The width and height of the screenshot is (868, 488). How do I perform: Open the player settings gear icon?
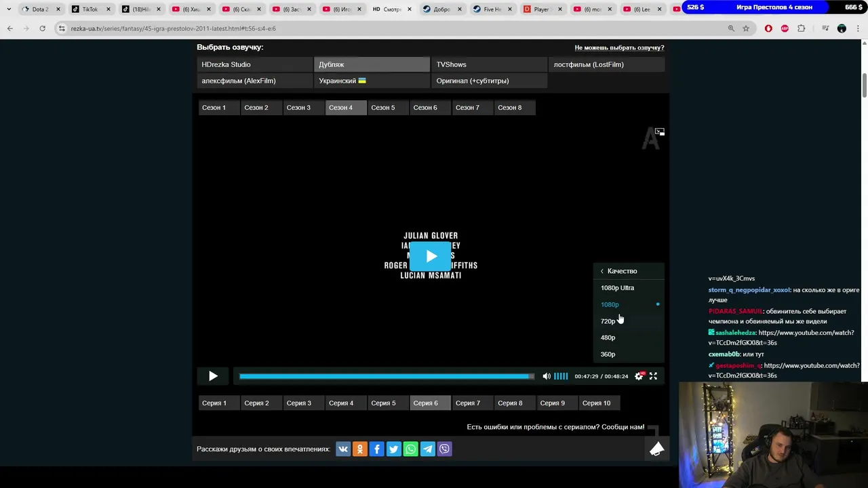(639, 376)
